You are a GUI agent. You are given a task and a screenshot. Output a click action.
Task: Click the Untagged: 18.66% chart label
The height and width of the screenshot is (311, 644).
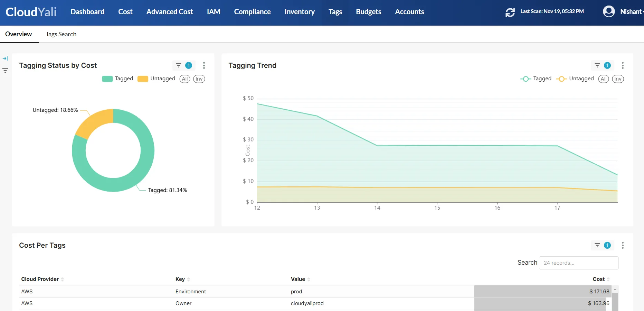click(55, 110)
